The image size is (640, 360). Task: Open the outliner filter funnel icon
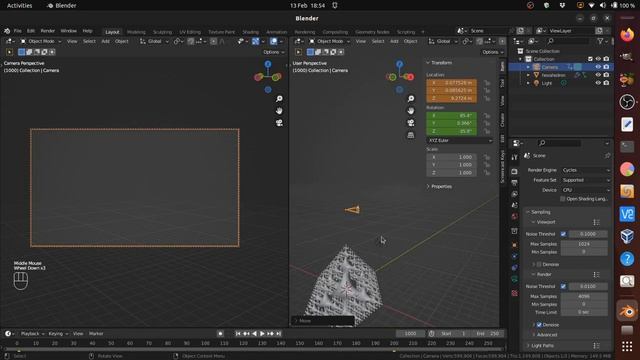pos(600,41)
